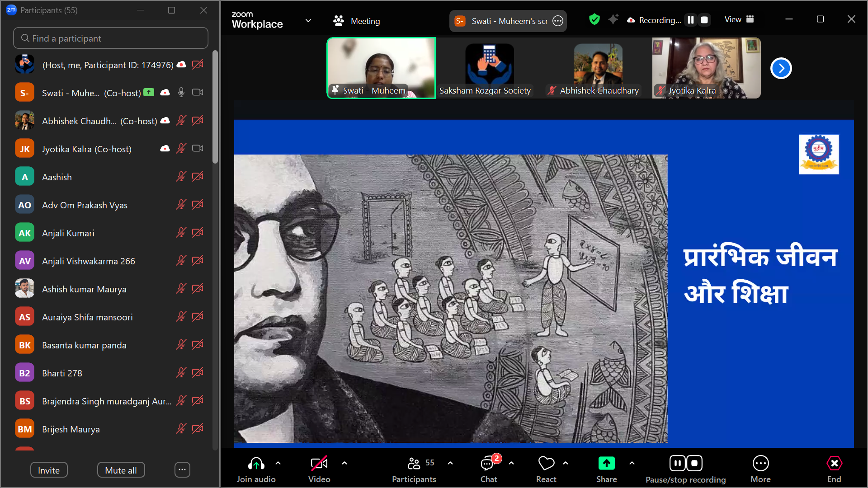868x488 pixels.
Task: Select Swati - Muheem video thumbnail
Action: click(381, 68)
